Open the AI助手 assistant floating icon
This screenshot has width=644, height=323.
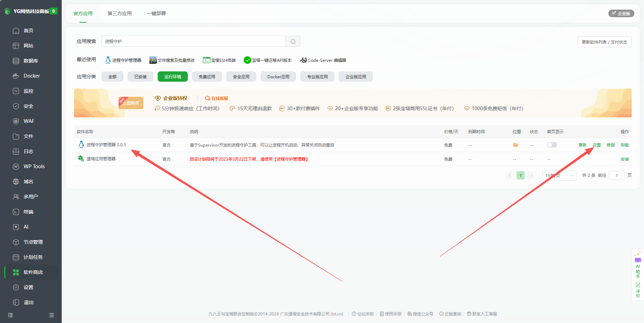638,266
